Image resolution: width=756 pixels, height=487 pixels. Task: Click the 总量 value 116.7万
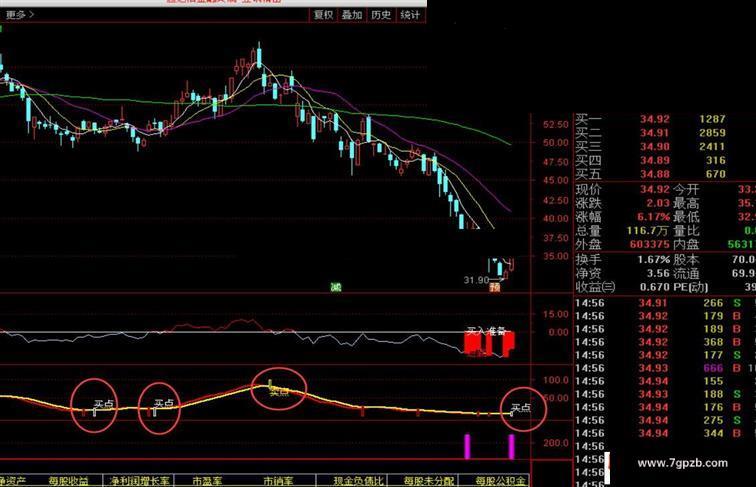pyautogui.click(x=648, y=231)
